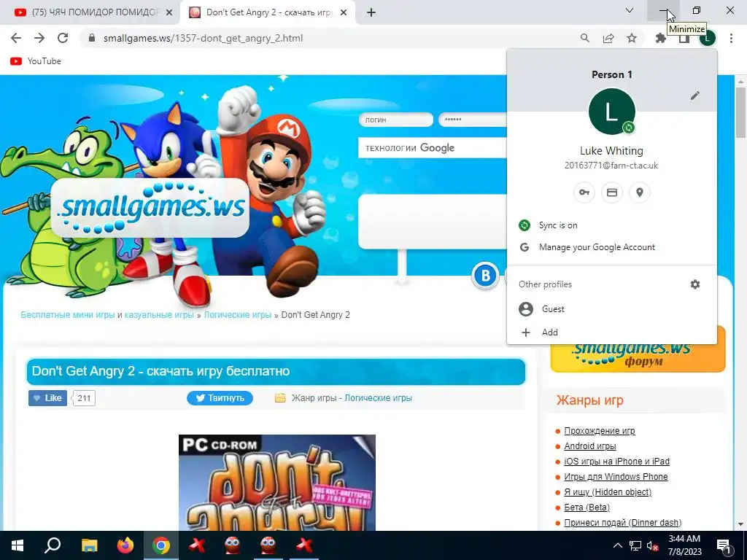
Task: Click the Google search box on the site
Action: point(433,148)
